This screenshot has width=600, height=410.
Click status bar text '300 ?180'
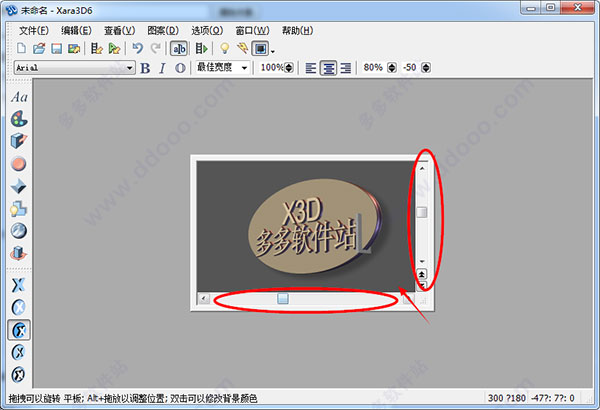(x=507, y=398)
